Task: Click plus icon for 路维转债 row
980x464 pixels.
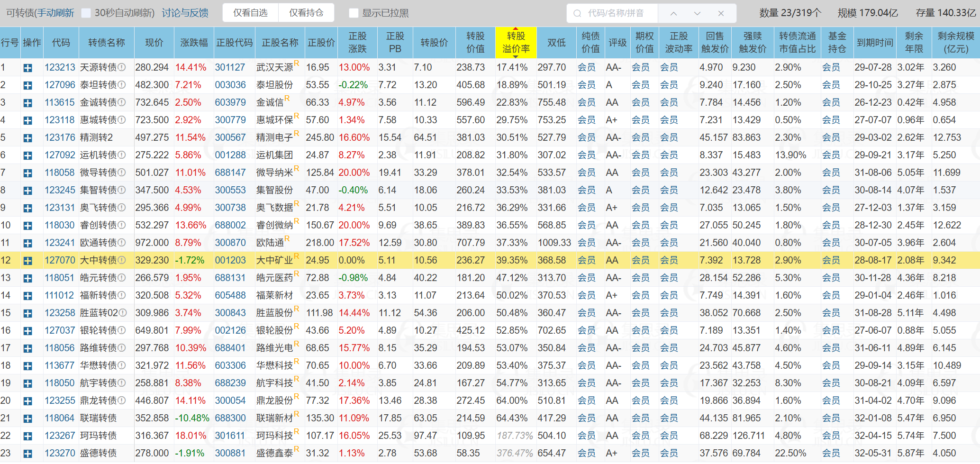Action: tap(28, 349)
